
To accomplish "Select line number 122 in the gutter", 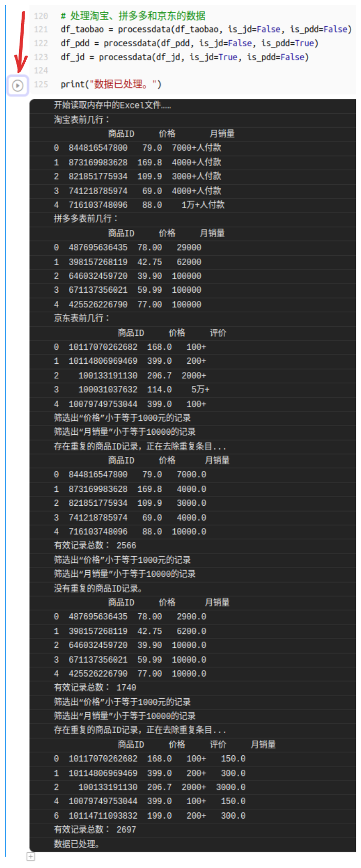I will tap(41, 43).
